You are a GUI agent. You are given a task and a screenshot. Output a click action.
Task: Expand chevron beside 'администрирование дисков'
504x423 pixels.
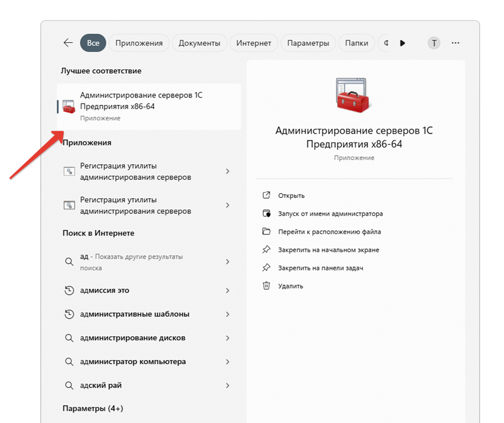coord(227,338)
